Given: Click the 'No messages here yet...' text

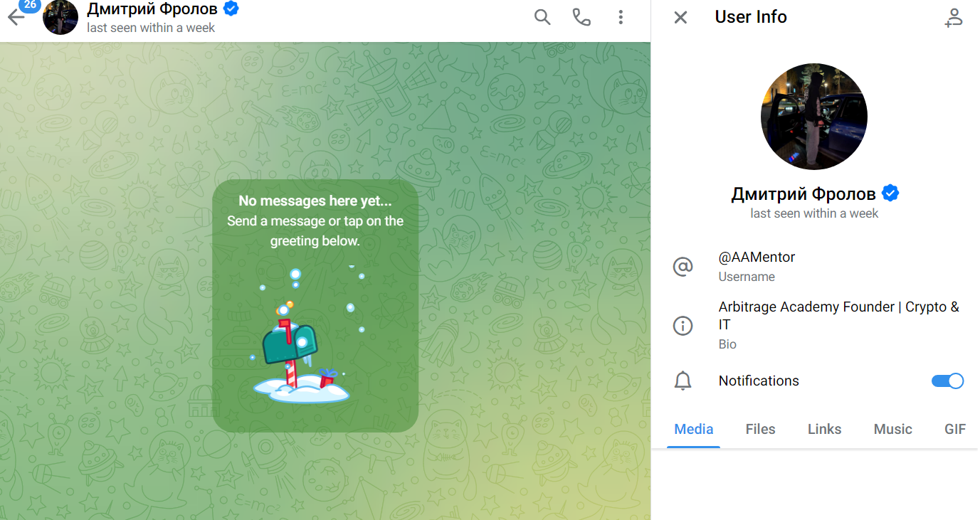Looking at the screenshot, I should pyautogui.click(x=315, y=201).
